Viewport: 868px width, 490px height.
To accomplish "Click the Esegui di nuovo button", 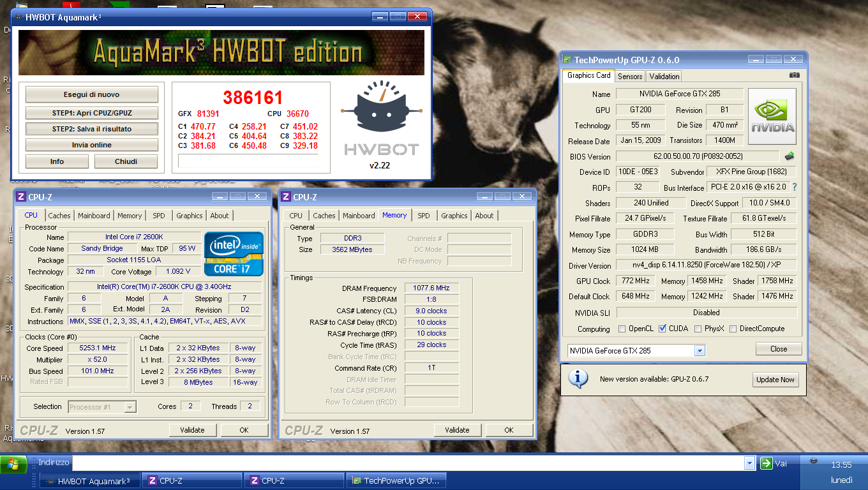I will (x=91, y=94).
